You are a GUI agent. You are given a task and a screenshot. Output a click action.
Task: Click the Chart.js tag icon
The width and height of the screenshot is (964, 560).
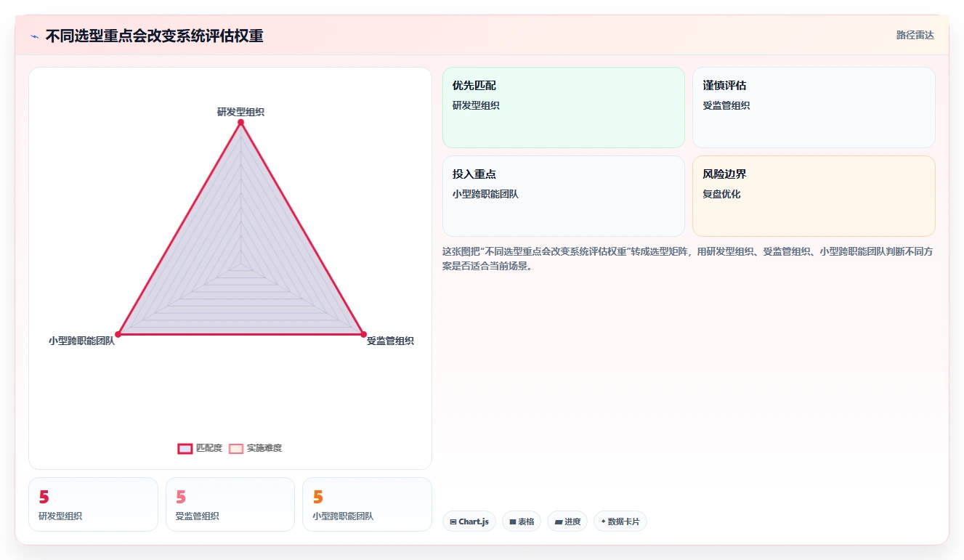pyautogui.click(x=453, y=522)
